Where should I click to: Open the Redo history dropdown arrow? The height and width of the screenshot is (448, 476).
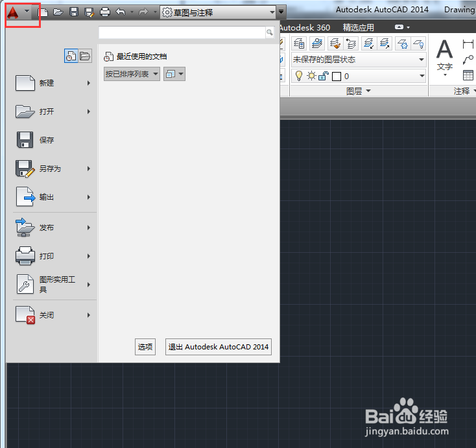(x=155, y=12)
